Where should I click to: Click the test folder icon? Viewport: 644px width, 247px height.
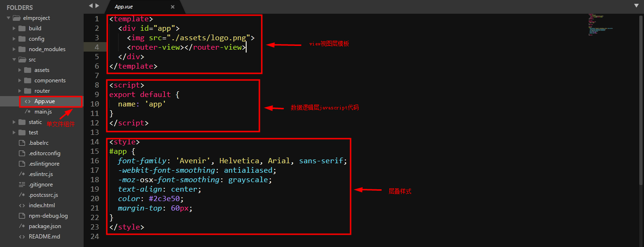pos(22,132)
